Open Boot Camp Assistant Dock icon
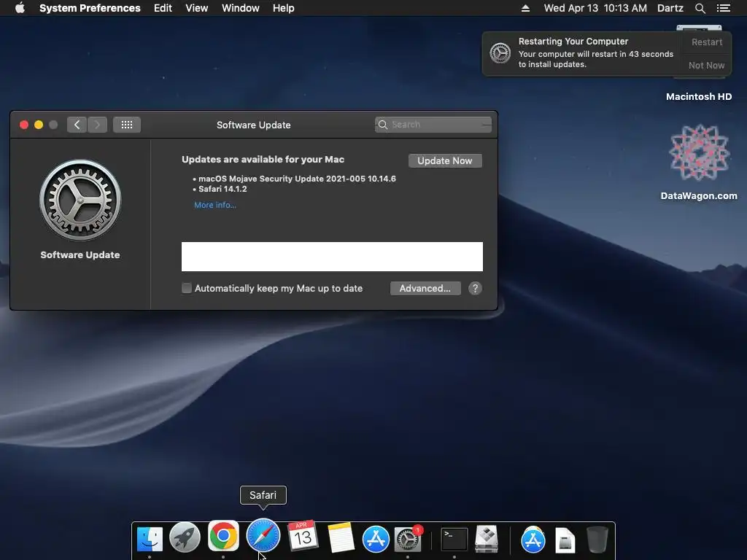Image resolution: width=747 pixels, height=560 pixels. (x=487, y=539)
